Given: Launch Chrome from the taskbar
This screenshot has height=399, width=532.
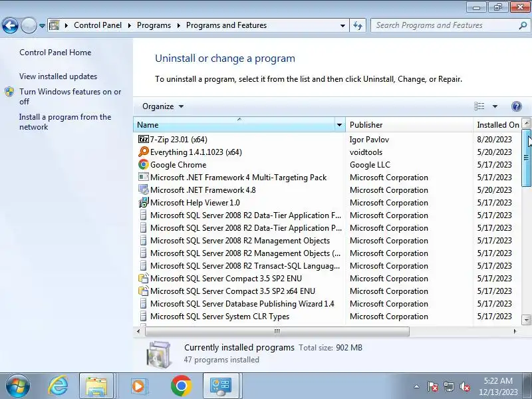Looking at the screenshot, I should point(181,386).
